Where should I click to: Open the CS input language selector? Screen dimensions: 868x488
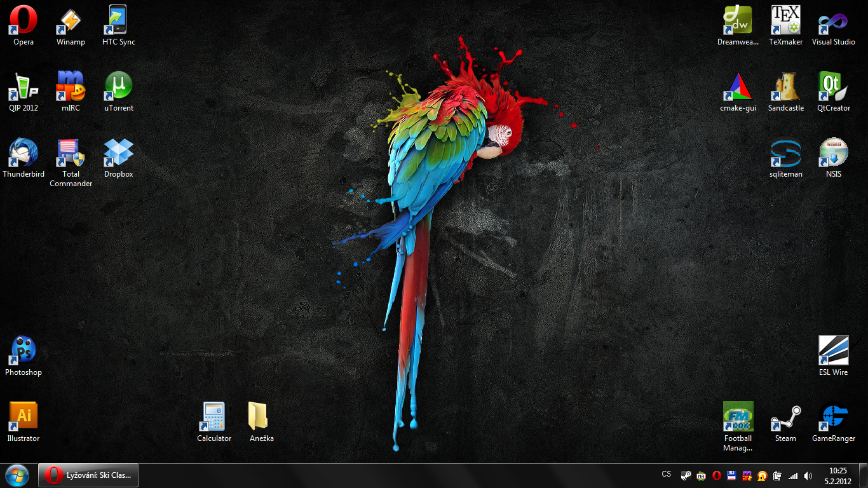coord(666,475)
